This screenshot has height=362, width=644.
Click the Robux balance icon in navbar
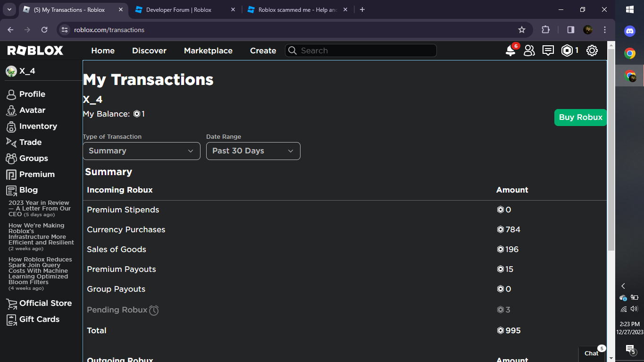566,51
